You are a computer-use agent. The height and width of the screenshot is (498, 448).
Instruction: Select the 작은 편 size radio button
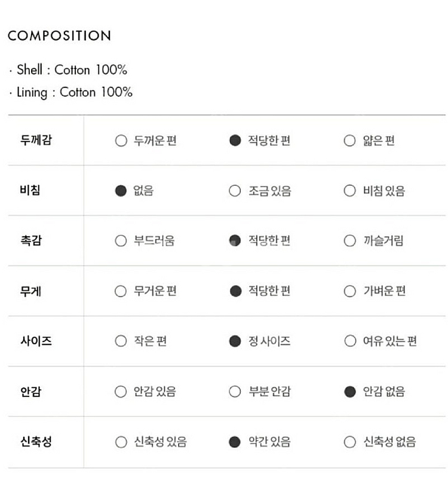(x=121, y=341)
